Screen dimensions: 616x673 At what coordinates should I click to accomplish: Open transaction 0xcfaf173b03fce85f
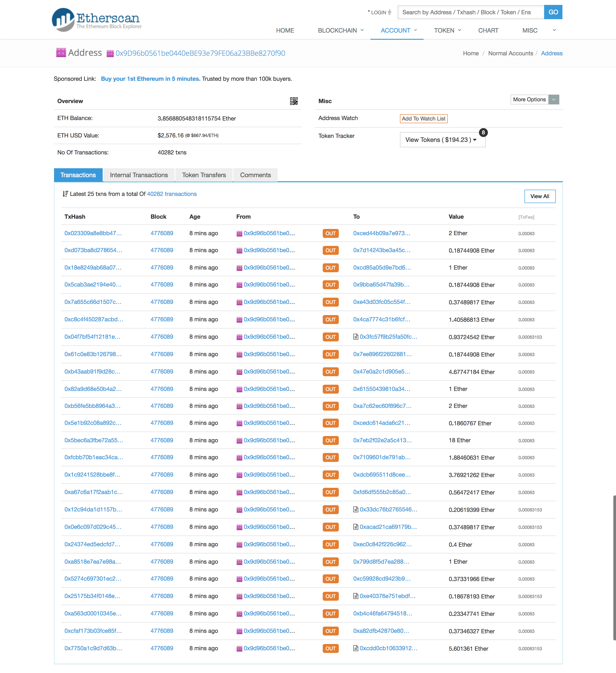pos(93,631)
